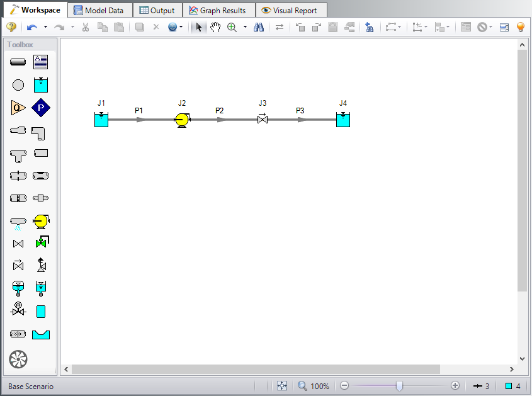Select the Tee/Wye junction tool

pyautogui.click(x=18, y=153)
